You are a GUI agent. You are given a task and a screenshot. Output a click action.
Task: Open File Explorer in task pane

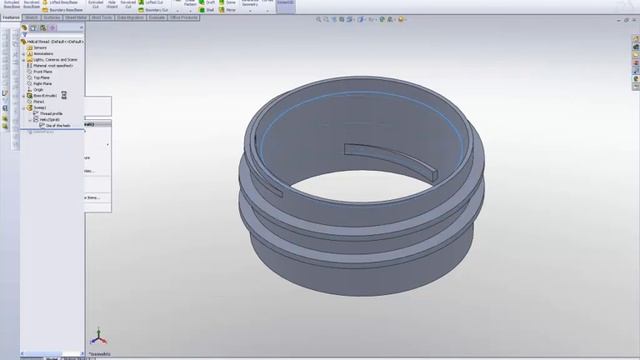coord(636,55)
